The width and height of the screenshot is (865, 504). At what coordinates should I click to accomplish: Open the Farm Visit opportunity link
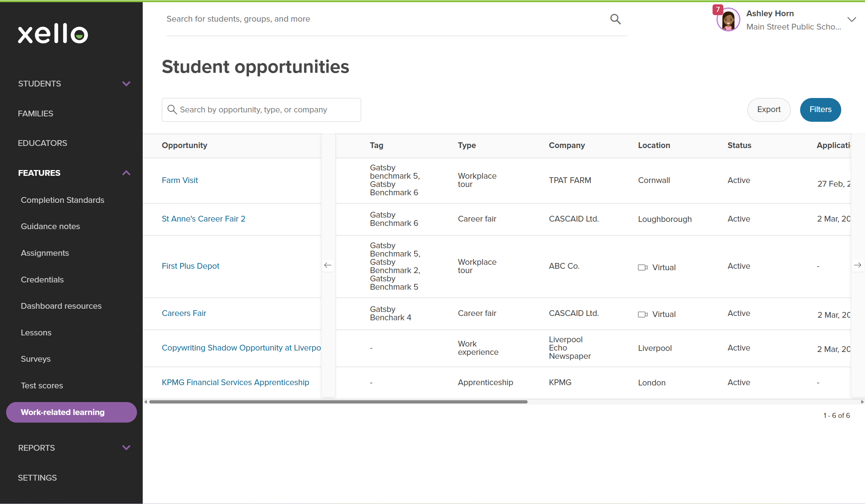[x=179, y=180]
